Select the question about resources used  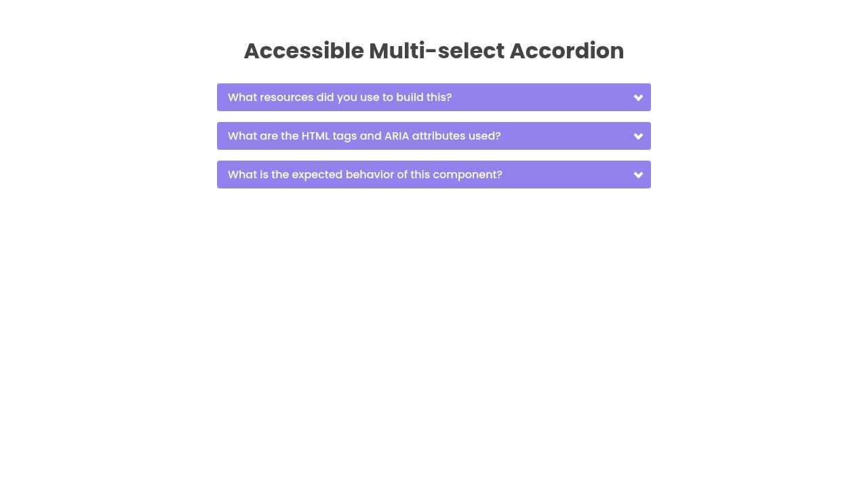(340, 98)
